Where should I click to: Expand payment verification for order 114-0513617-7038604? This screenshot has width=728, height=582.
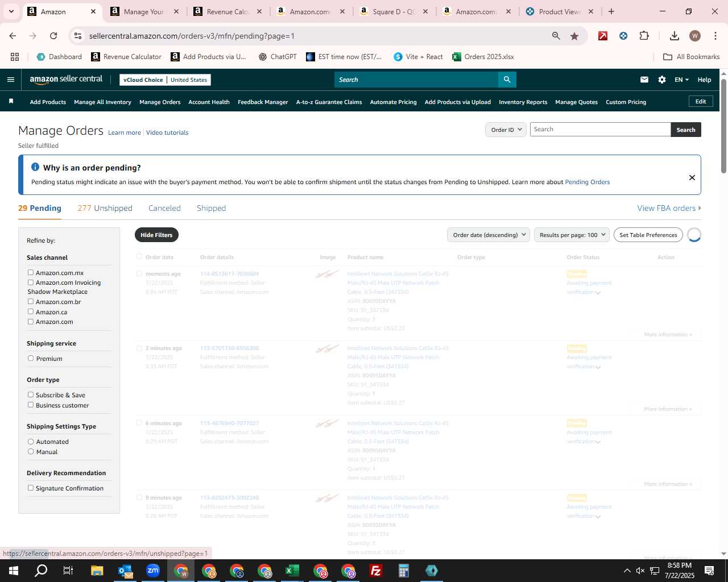click(598, 293)
